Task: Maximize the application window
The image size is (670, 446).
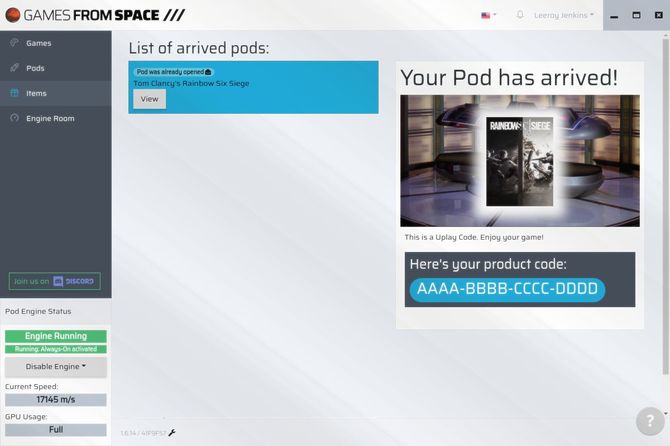Action: click(x=636, y=15)
